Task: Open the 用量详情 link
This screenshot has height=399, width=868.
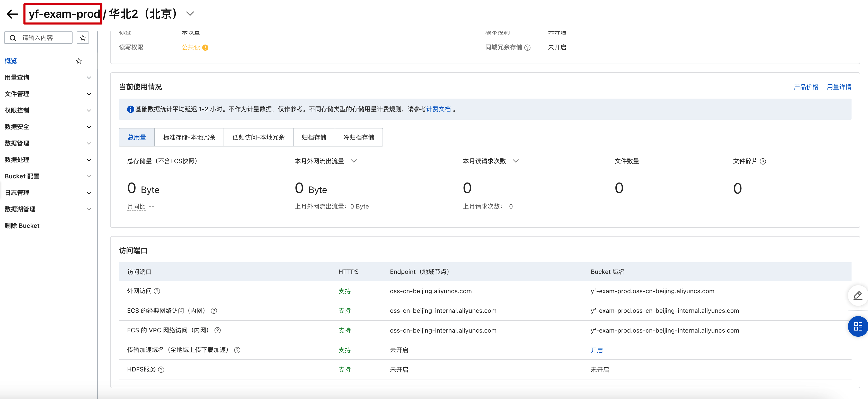Action: click(839, 87)
